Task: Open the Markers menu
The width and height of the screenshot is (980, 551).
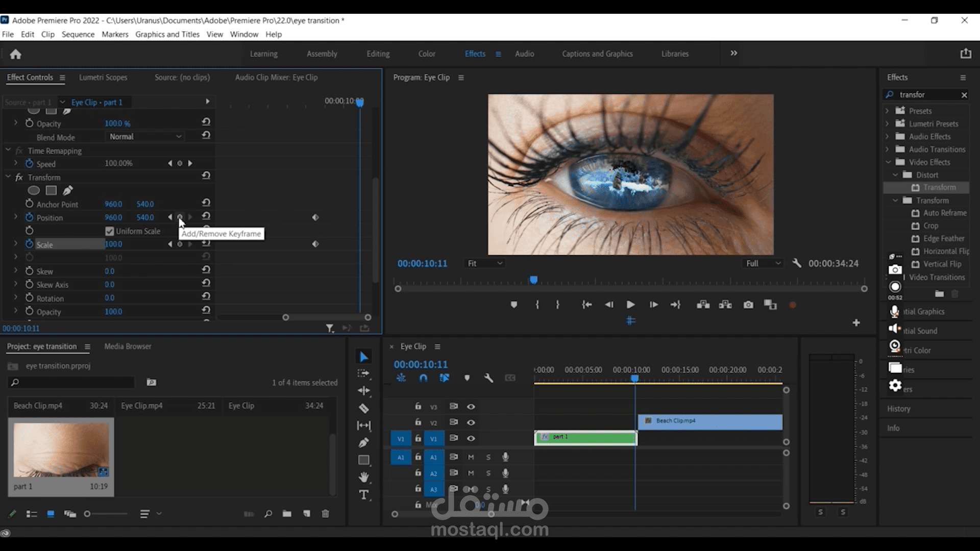Action: point(115,34)
